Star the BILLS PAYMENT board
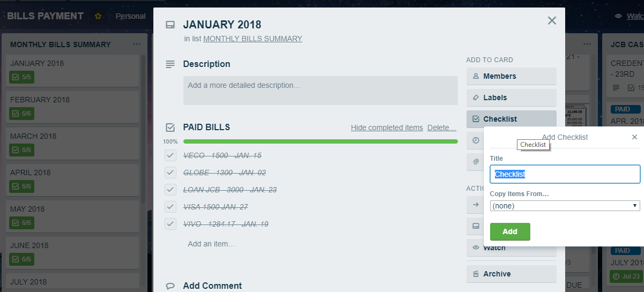Viewport: 644px width, 292px height. [x=98, y=16]
